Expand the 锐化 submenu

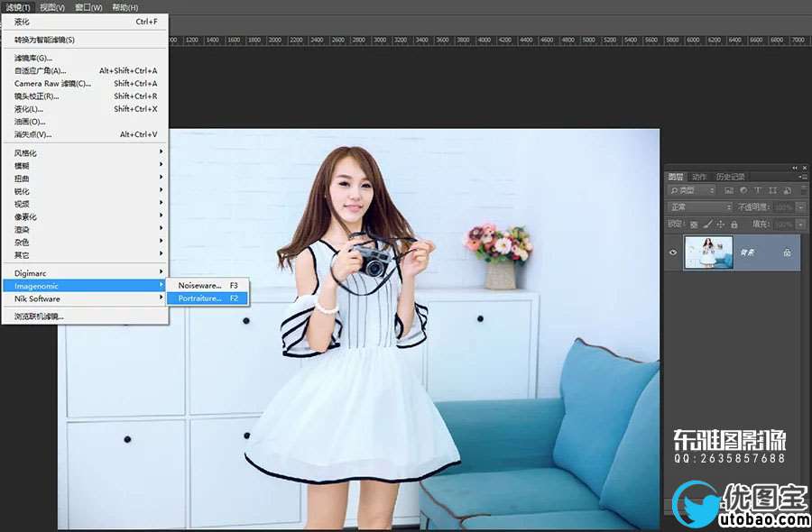click(86, 191)
